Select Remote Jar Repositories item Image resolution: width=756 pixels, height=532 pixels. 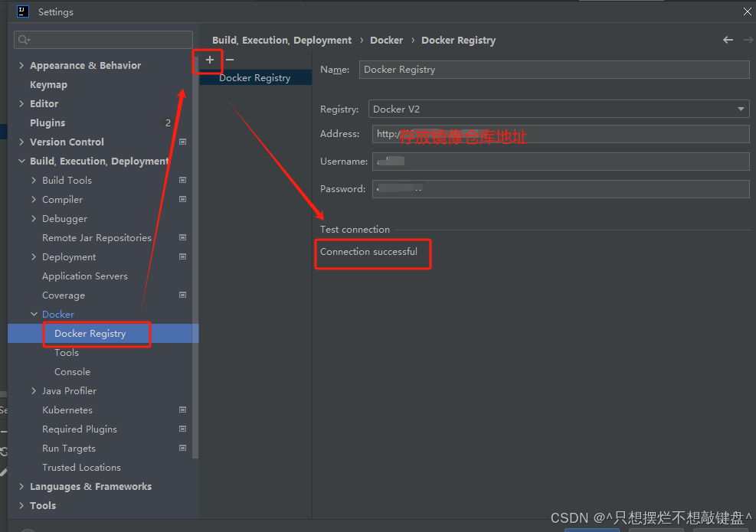tap(97, 237)
